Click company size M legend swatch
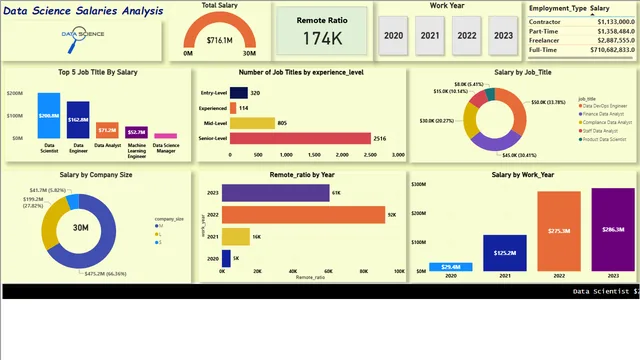The width and height of the screenshot is (640, 360). point(156,226)
